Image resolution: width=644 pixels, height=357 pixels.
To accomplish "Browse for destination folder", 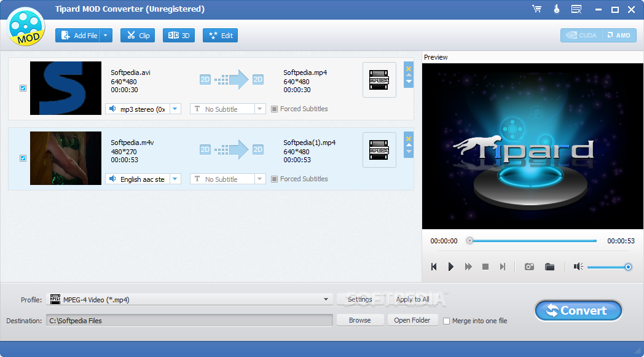I will tap(359, 320).
